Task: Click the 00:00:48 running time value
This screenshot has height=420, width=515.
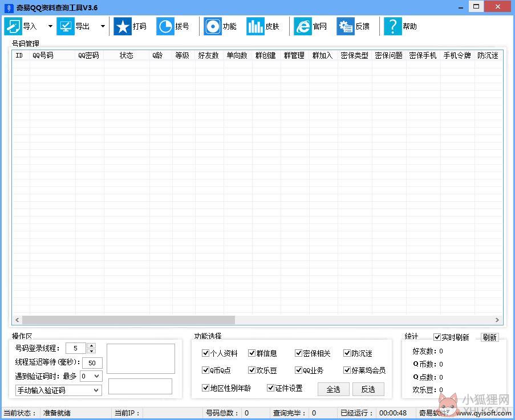Action: [393, 413]
